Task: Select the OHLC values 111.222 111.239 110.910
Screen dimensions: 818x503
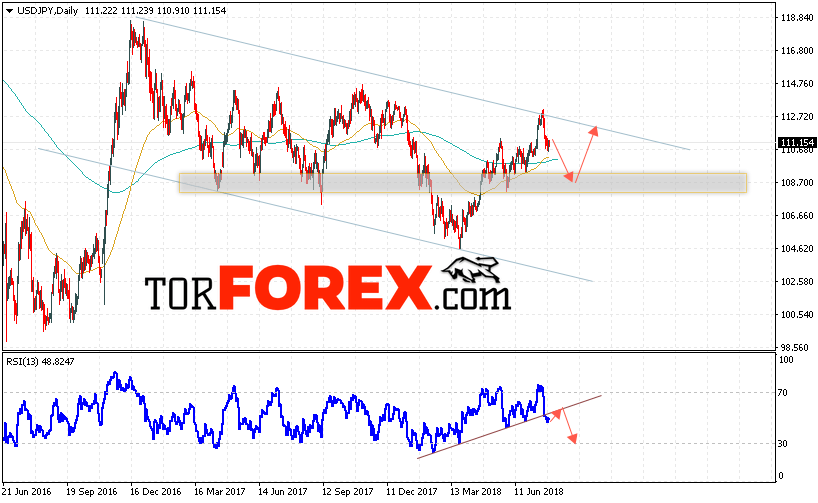Action: point(137,10)
